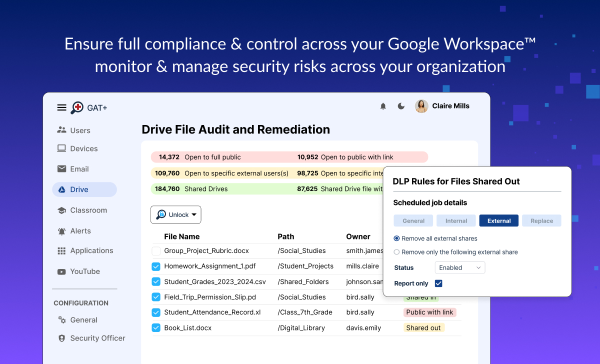Open the Email sidebar section
This screenshot has height=364, width=600.
(79, 169)
